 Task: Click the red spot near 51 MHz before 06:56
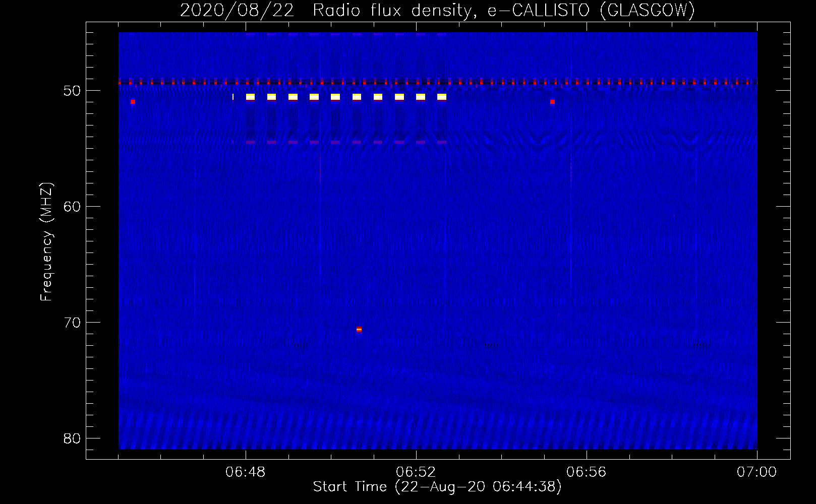pos(552,102)
